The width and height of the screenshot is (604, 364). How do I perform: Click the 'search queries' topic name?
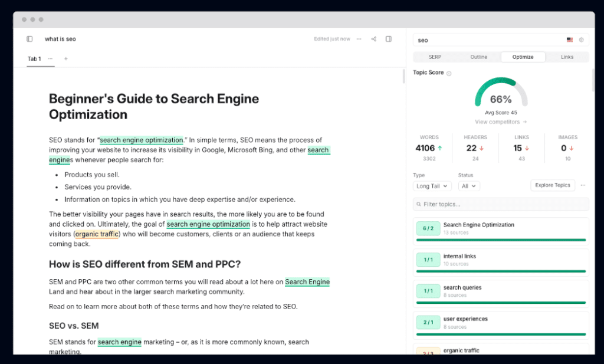(x=462, y=287)
